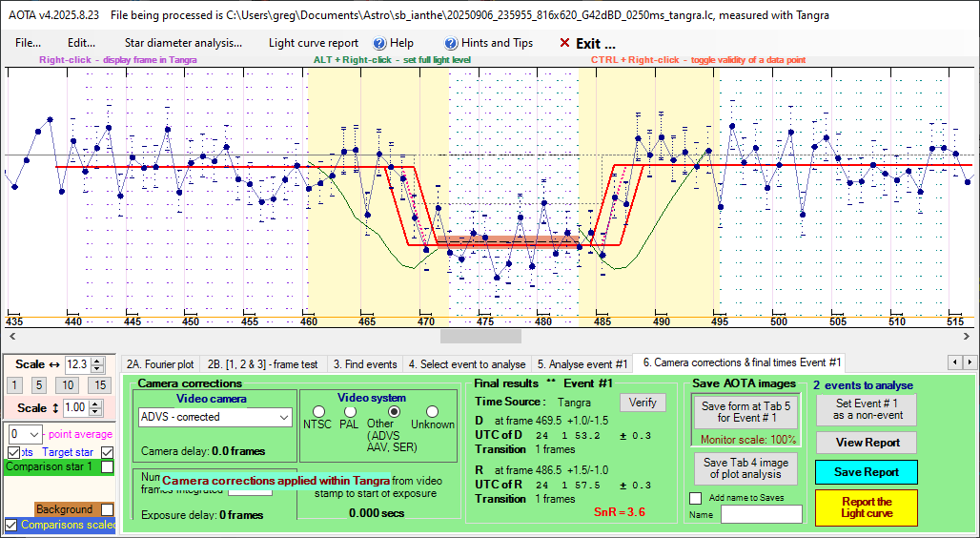Select the PAL video system option

[x=352, y=411]
